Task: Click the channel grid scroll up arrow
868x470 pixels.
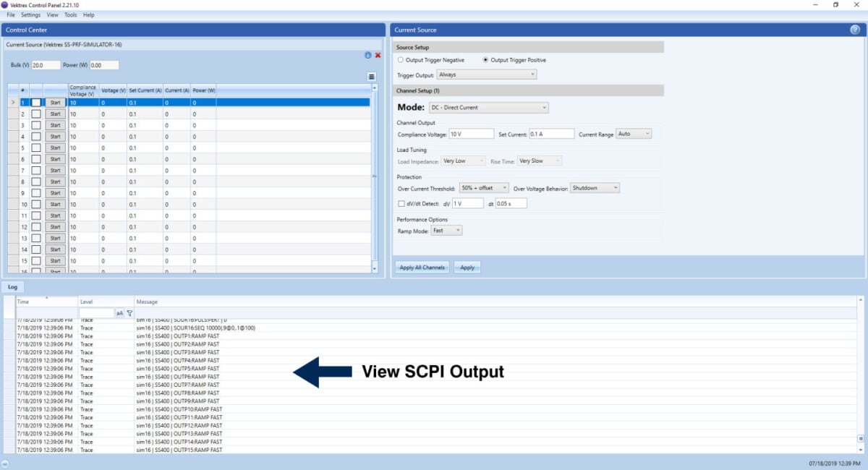Action: point(374,87)
